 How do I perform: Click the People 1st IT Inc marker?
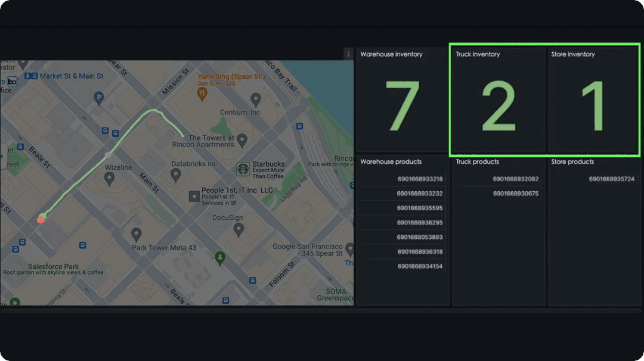(x=194, y=196)
